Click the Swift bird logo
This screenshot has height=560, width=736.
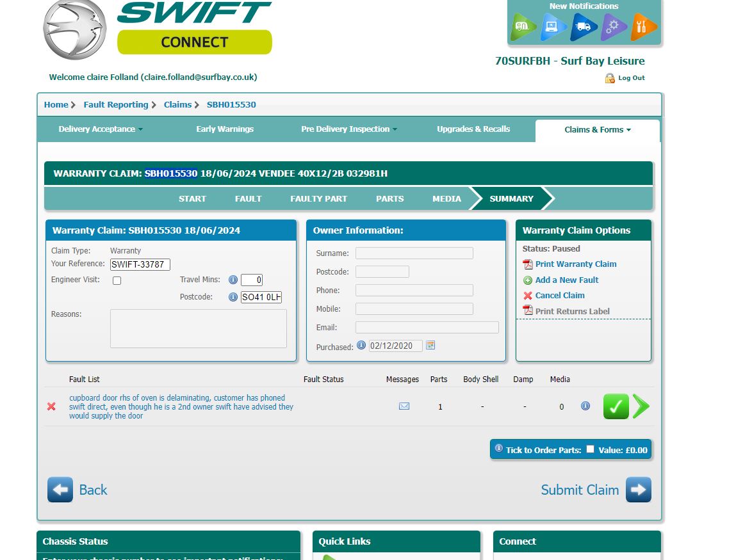click(x=75, y=29)
